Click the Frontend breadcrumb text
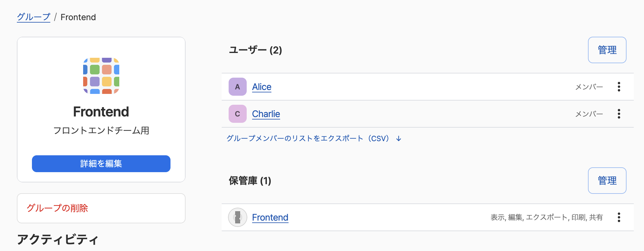 pyautogui.click(x=78, y=17)
